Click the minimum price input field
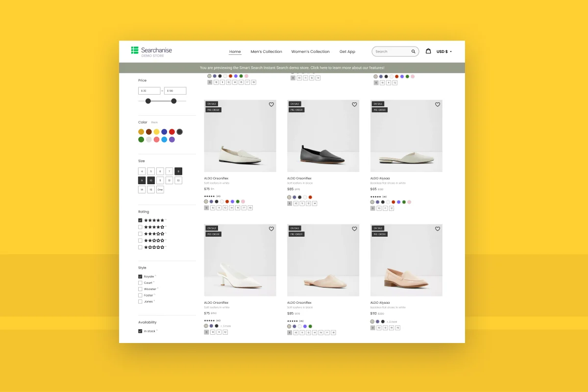The width and height of the screenshot is (588, 392). (x=149, y=91)
